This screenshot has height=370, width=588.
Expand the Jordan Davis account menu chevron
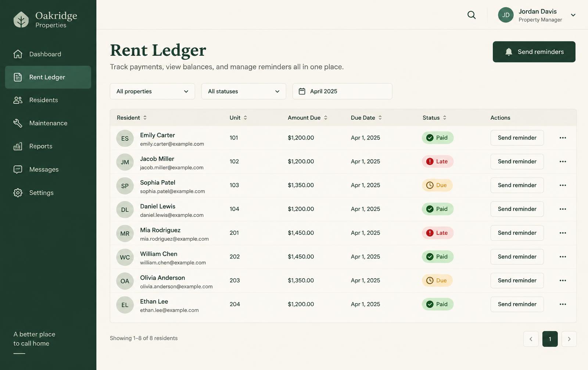tap(573, 15)
